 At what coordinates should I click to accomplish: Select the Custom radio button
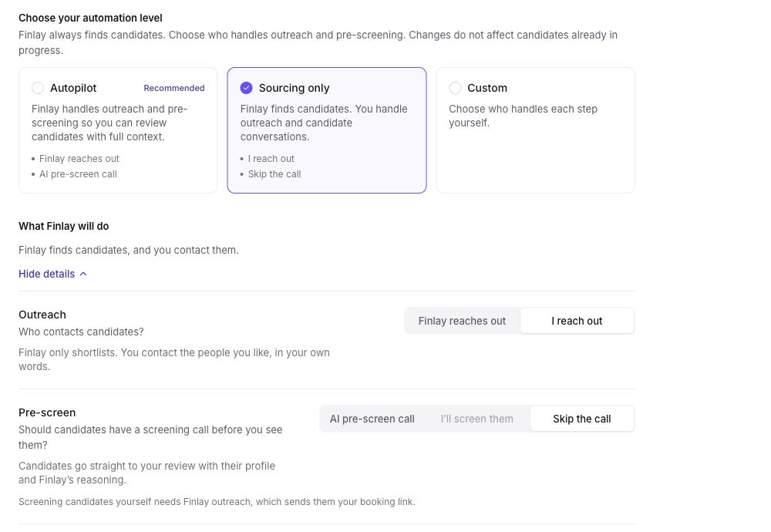(x=456, y=88)
